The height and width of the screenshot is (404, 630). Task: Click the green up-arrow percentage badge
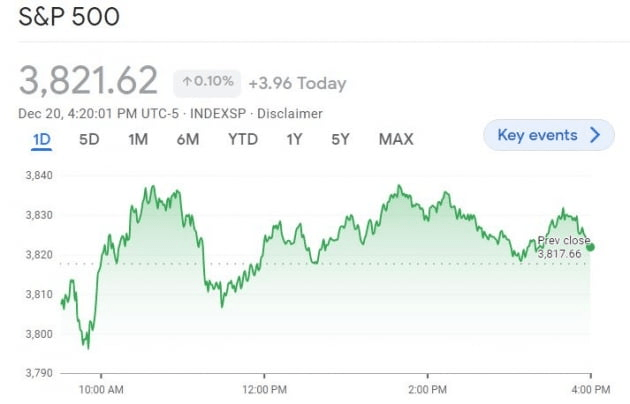coord(206,82)
